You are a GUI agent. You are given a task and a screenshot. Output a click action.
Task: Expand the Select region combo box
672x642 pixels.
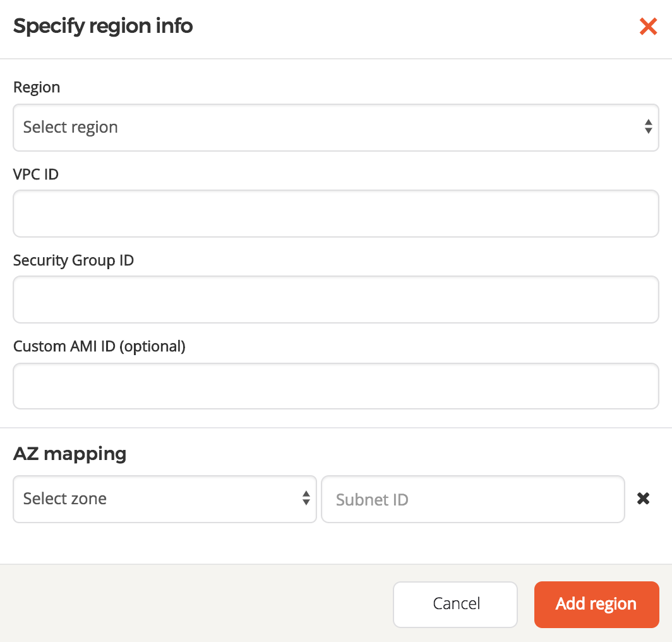(335, 127)
